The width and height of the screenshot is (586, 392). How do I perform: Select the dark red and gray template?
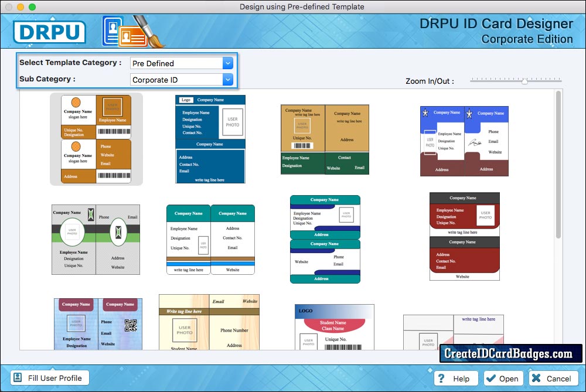click(465, 237)
